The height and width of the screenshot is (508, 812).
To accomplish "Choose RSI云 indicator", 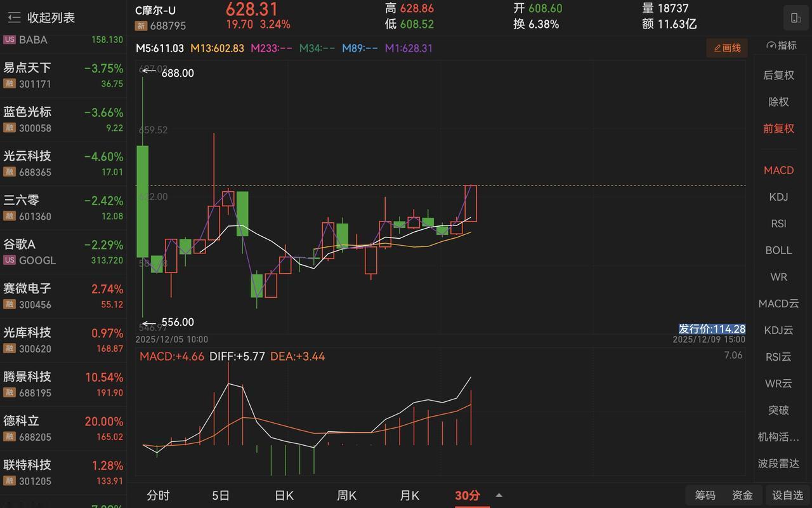I will click(778, 357).
